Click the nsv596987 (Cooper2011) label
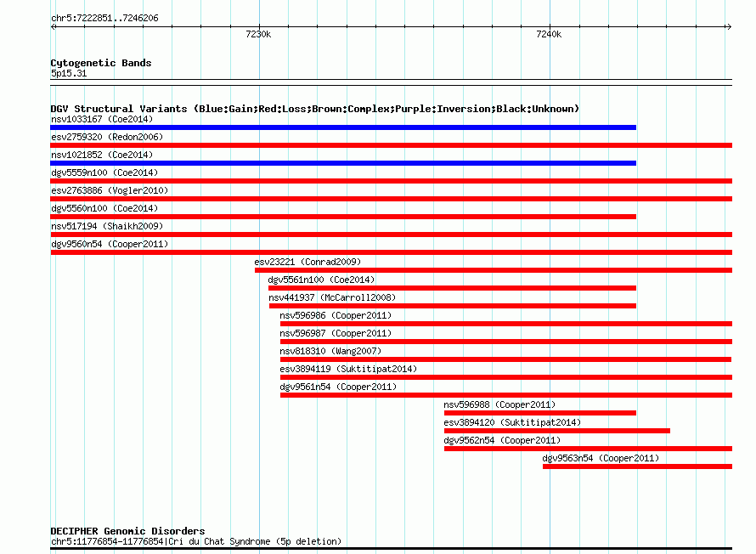 point(336,333)
